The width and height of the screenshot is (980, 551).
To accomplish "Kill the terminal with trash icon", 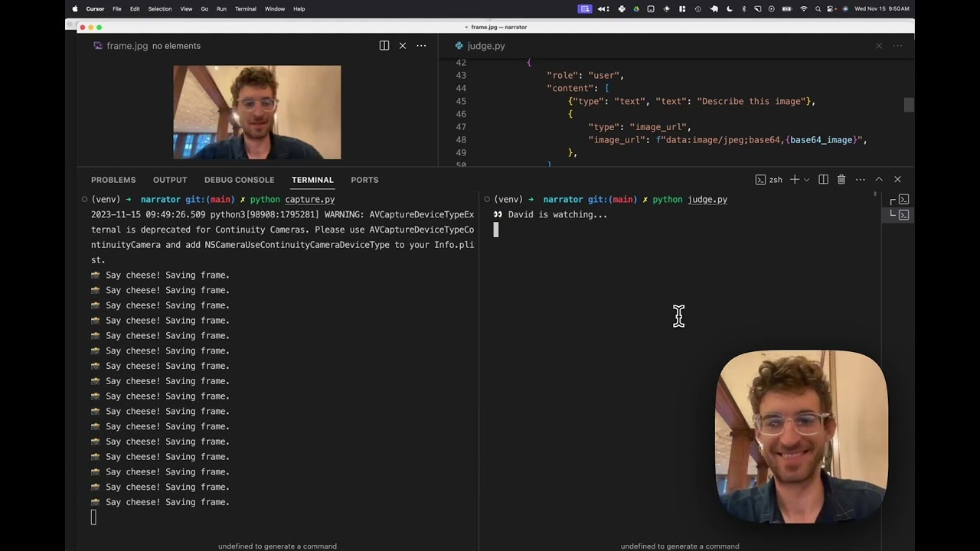I will pyautogui.click(x=841, y=180).
